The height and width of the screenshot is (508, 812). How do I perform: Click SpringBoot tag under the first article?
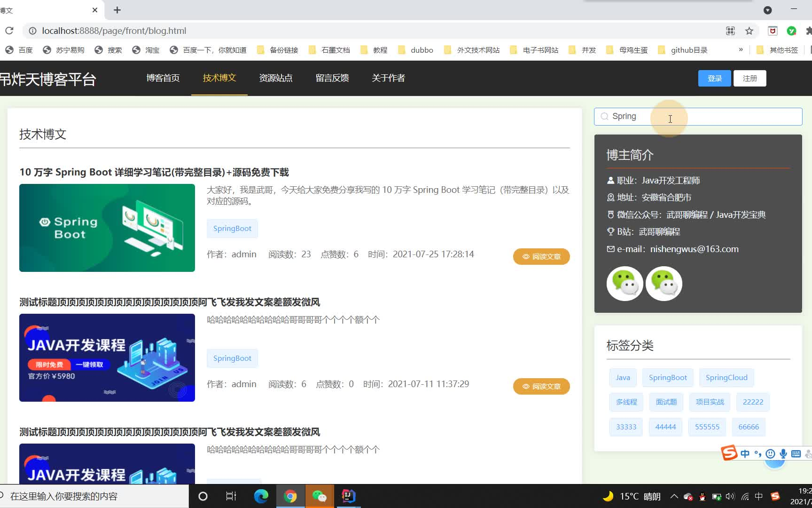(232, 229)
